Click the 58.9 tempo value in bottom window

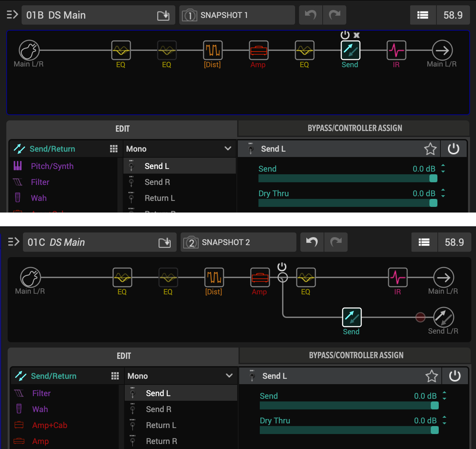[454, 242]
